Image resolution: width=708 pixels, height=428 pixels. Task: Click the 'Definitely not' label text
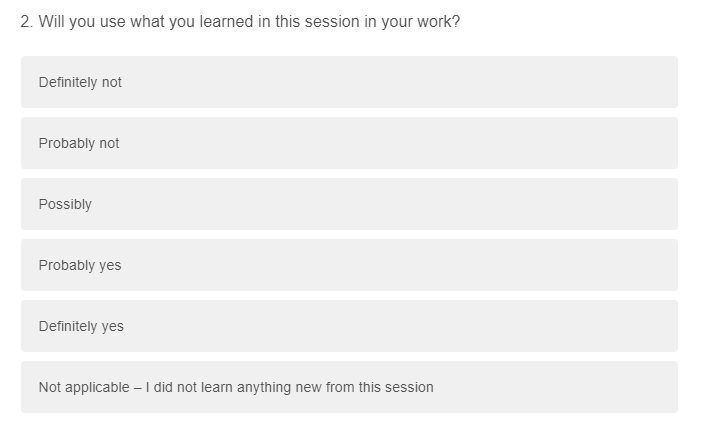[x=80, y=82]
